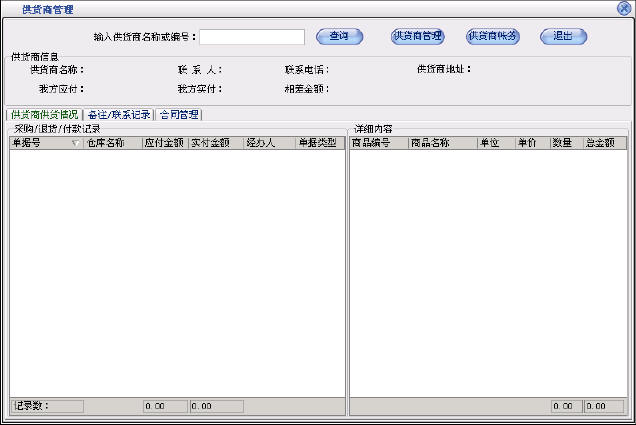The height and width of the screenshot is (425, 636).
Task: Click the 供货商帐务 button
Action: coord(493,36)
